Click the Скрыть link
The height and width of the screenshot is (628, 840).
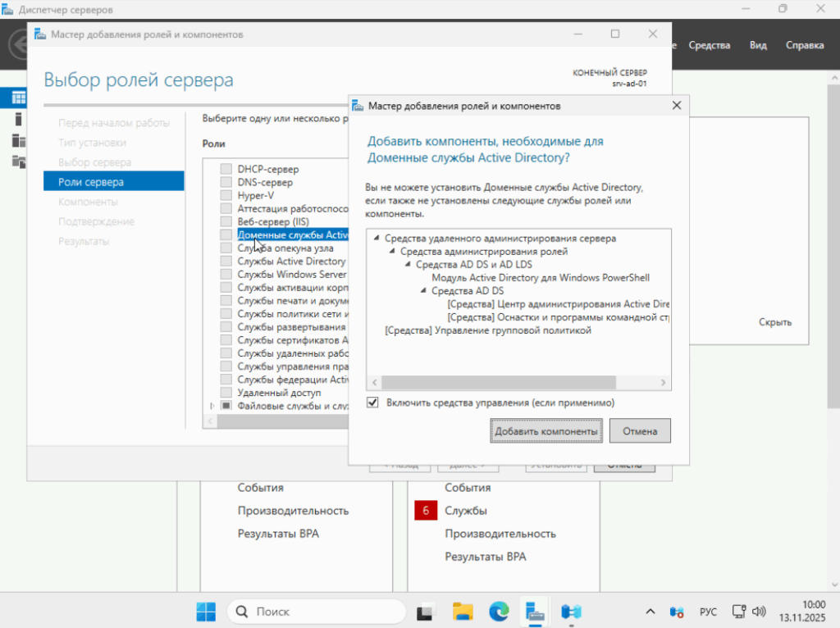[x=775, y=322]
